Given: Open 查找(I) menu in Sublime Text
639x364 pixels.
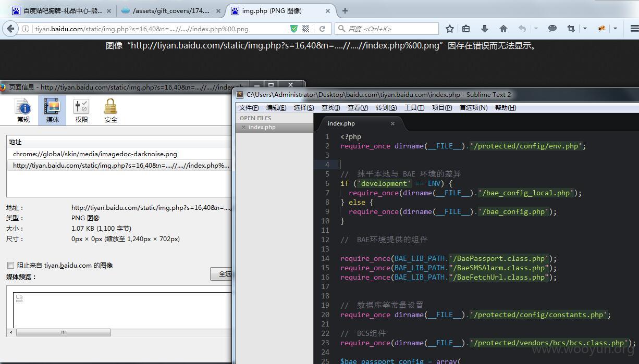Looking at the screenshot, I should (330, 108).
